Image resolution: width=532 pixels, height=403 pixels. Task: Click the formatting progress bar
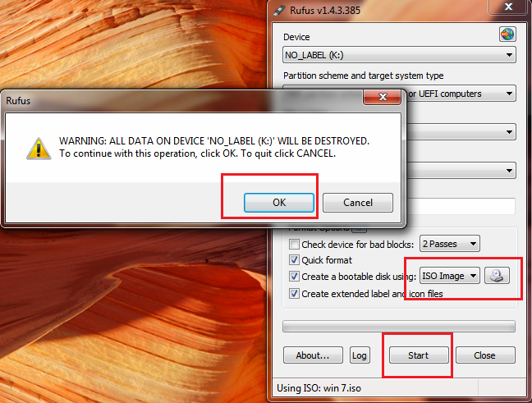(399, 327)
